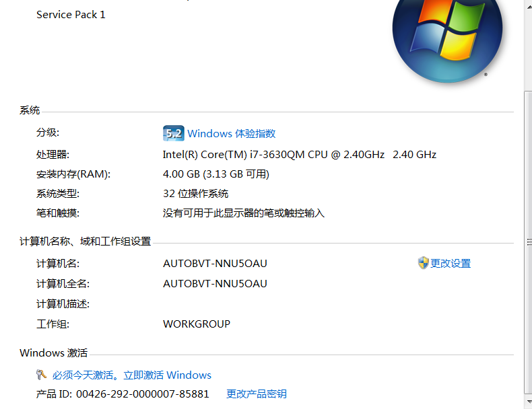Click the scrollbar down arrow
Image resolution: width=532 pixels, height=409 pixels.
(528, 402)
